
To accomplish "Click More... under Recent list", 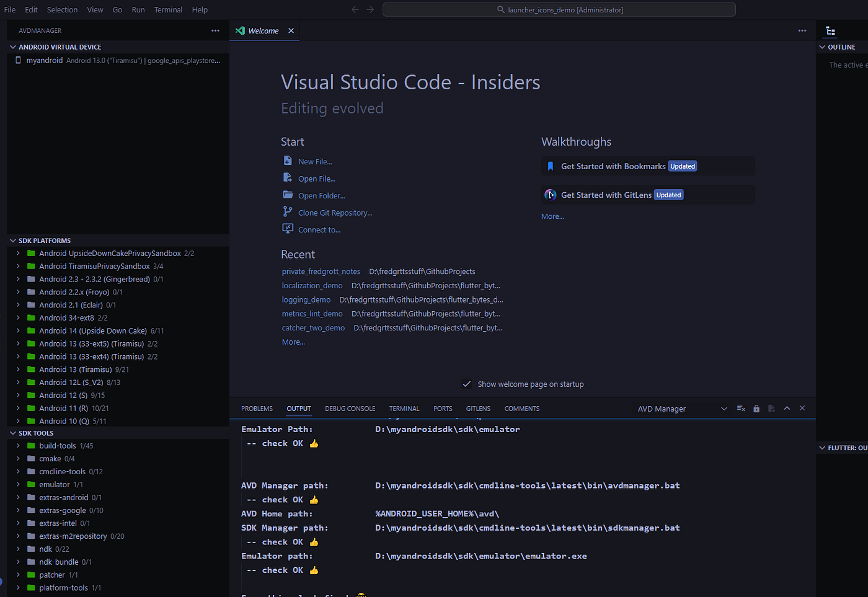I will 293,342.
